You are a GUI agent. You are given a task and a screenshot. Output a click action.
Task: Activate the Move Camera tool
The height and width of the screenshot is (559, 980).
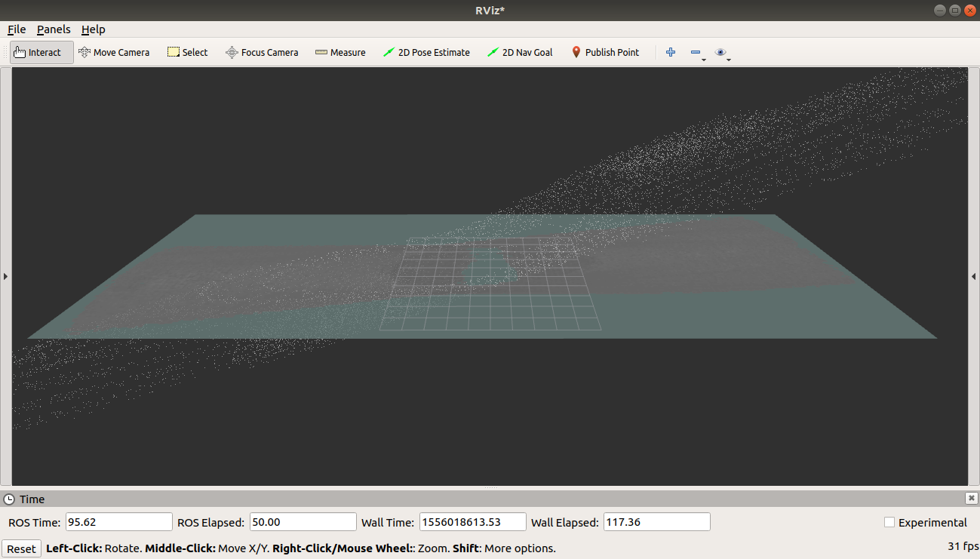114,52
